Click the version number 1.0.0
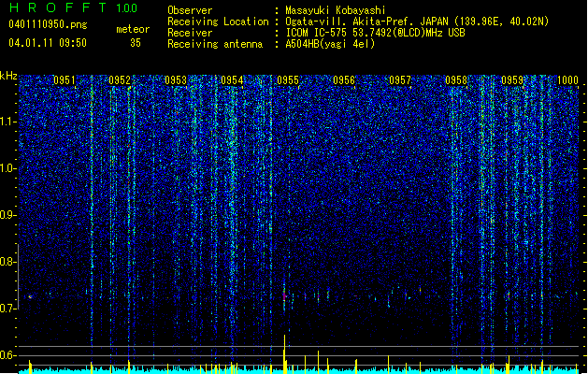The image size is (588, 374). pos(127,8)
